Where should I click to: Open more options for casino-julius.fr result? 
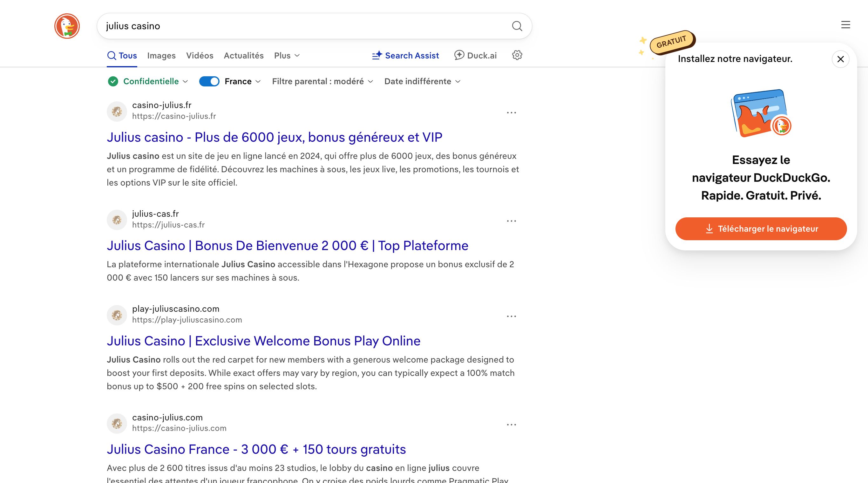pyautogui.click(x=511, y=112)
